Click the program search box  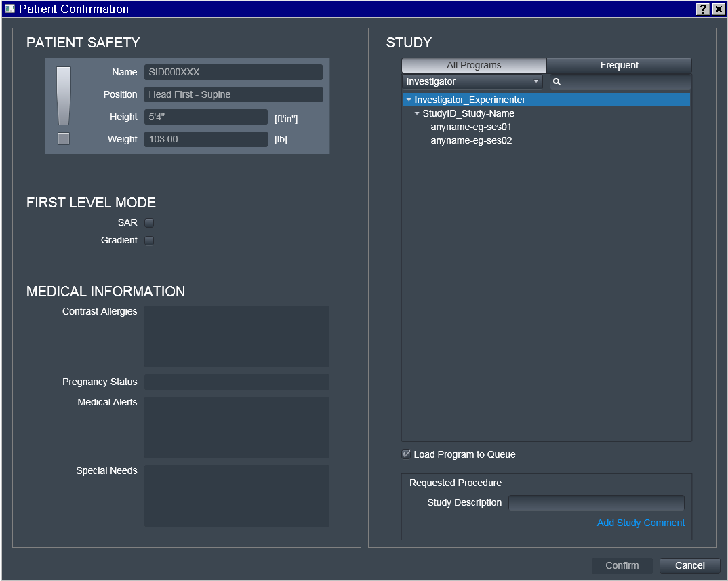pos(620,82)
